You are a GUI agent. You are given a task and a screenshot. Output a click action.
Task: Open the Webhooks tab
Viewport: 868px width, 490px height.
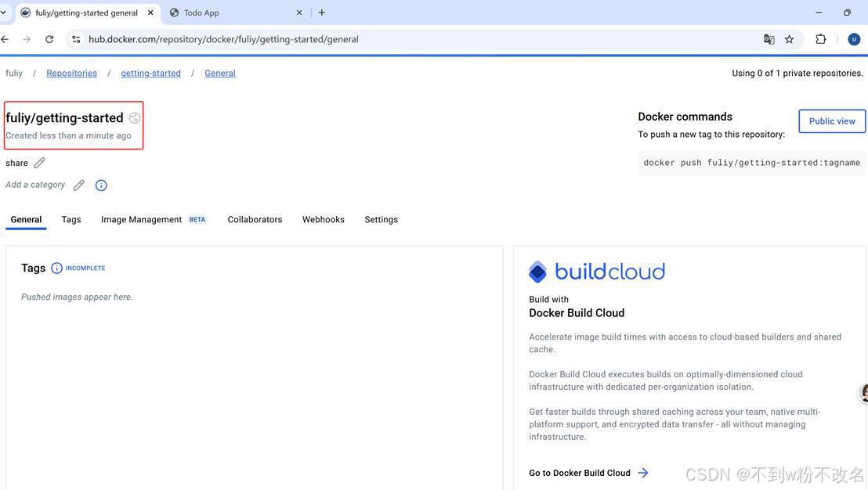[x=324, y=219]
